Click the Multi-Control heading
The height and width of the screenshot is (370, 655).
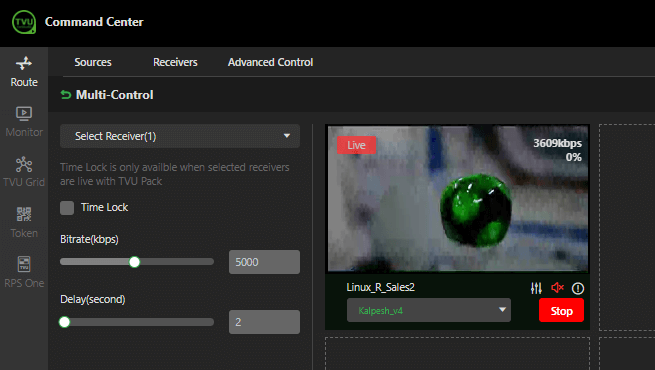click(x=114, y=95)
